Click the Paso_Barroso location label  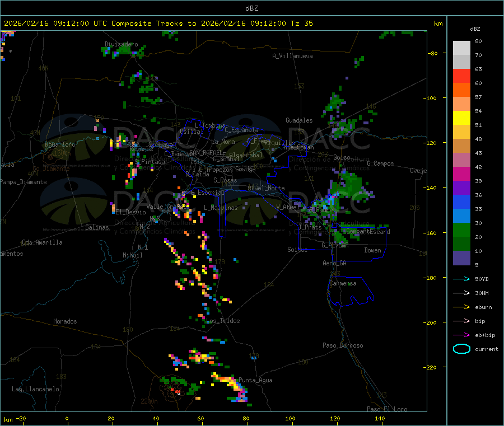tap(343, 345)
